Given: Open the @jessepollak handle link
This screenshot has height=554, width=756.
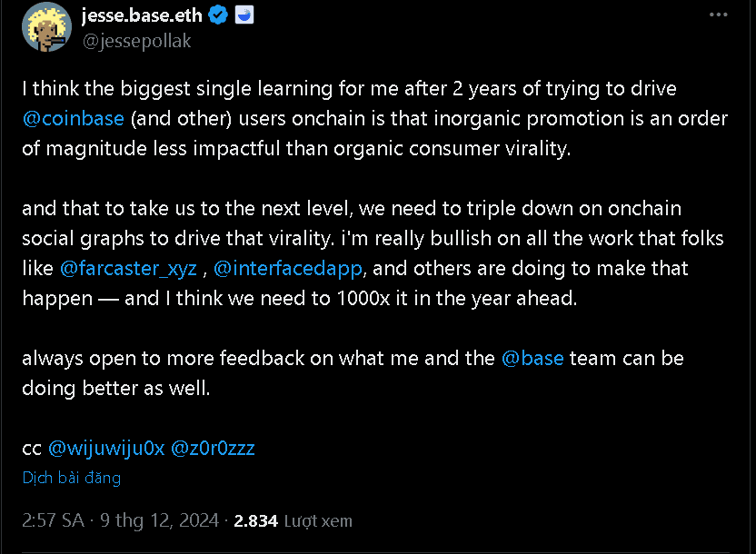Looking at the screenshot, I should 136,41.
